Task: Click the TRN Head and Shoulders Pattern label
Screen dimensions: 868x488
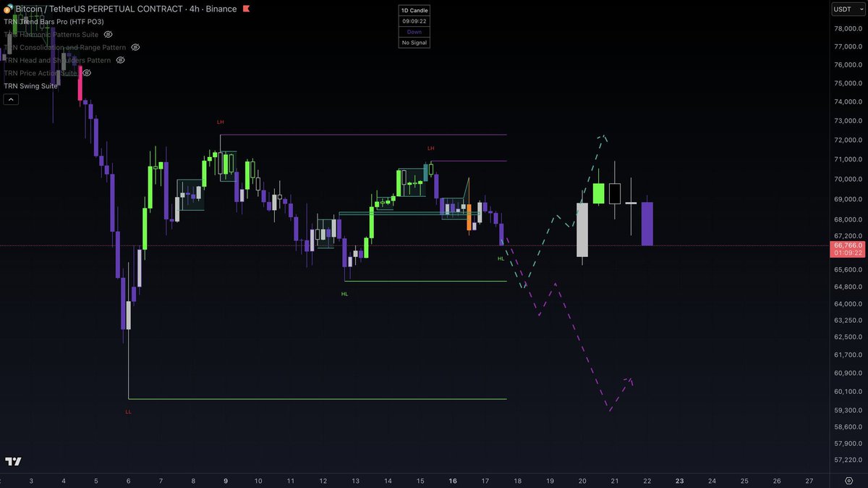Action: [57, 60]
